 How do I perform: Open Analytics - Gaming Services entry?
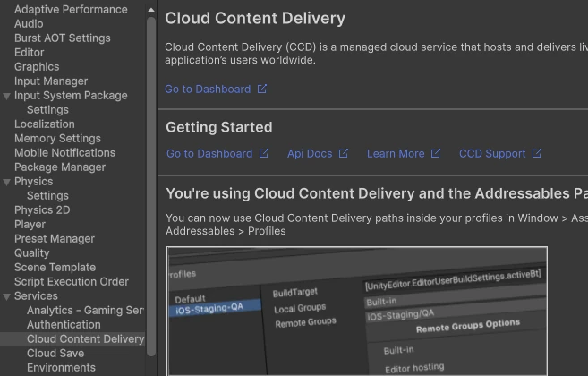tap(85, 310)
